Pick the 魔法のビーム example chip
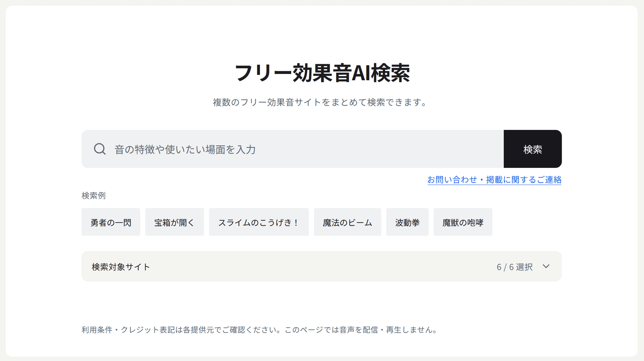Viewport: 644px width, 361px height. [x=347, y=222]
